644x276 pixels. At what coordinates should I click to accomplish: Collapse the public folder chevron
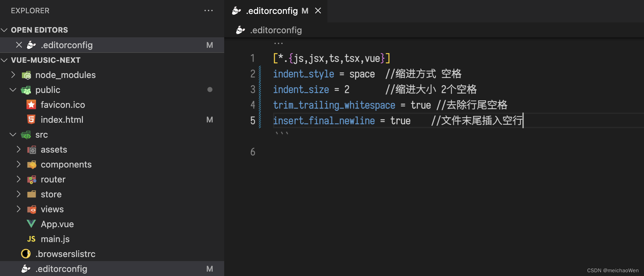tap(13, 90)
